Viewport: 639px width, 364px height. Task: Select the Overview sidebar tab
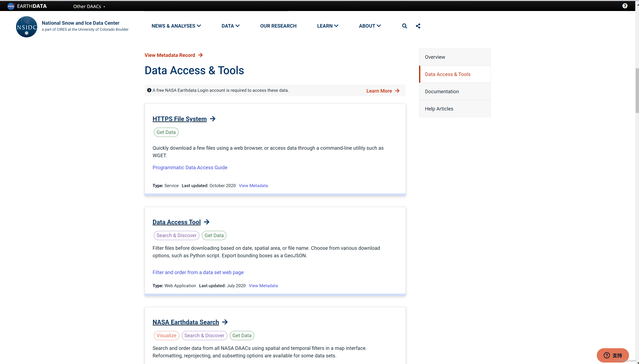click(435, 57)
